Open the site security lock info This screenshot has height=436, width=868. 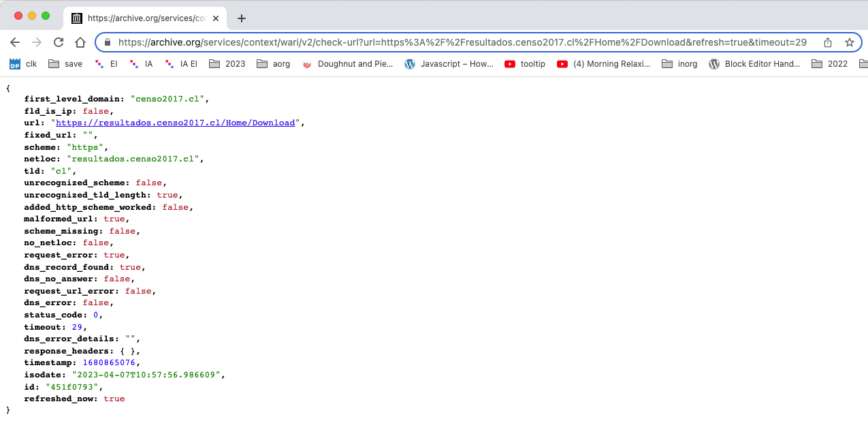coord(106,42)
